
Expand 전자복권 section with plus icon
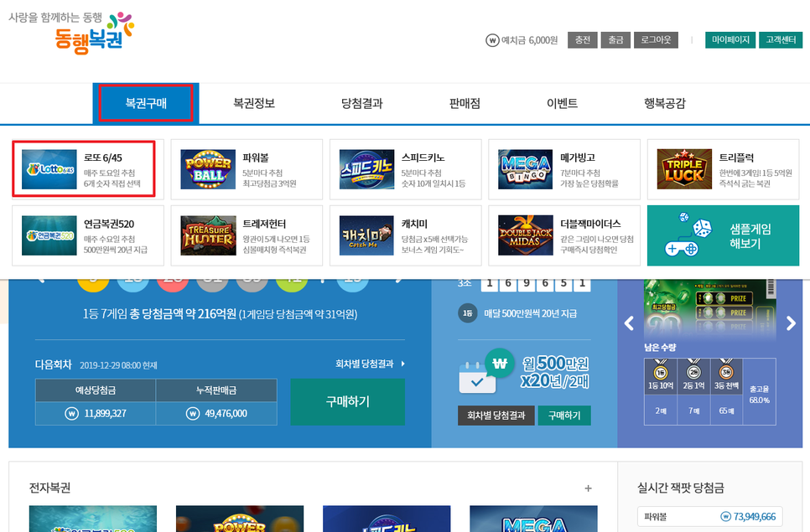tap(588, 488)
